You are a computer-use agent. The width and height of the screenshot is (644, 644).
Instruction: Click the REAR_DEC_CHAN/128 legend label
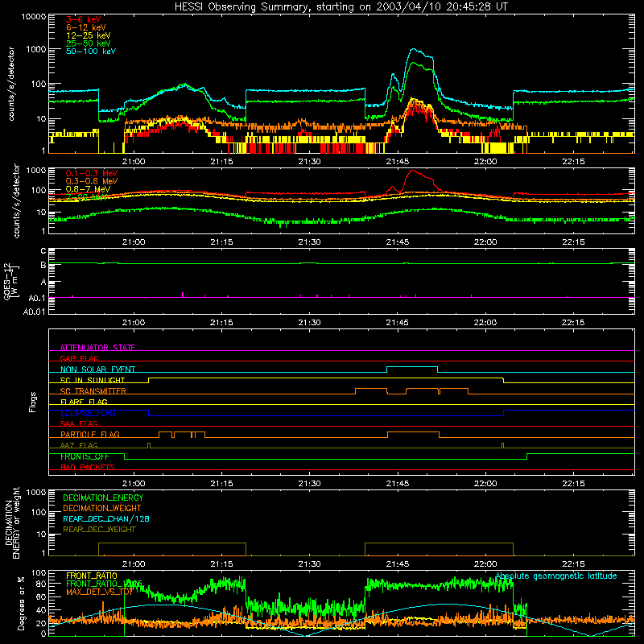(106, 518)
